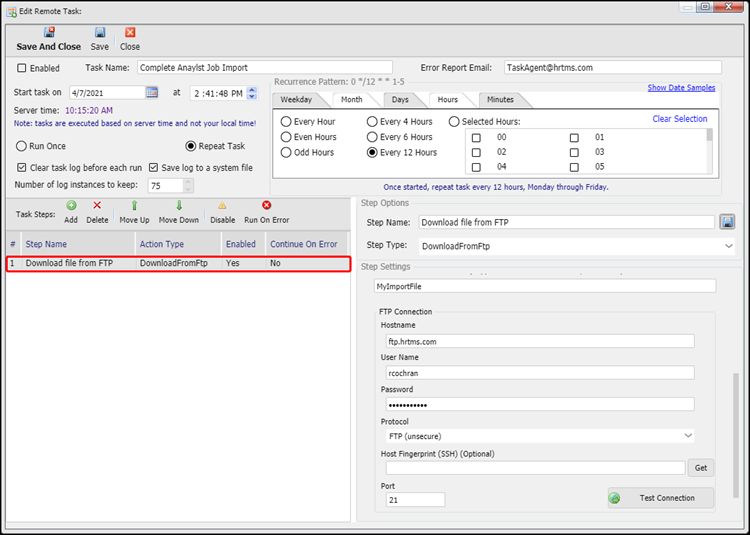Image resolution: width=750 pixels, height=535 pixels.
Task: Click the Save And Close toolbar icon
Action: coord(49,32)
